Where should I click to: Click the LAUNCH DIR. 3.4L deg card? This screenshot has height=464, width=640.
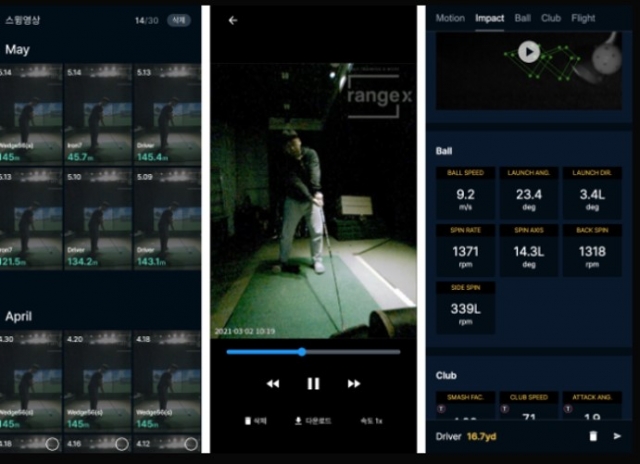[x=592, y=193]
